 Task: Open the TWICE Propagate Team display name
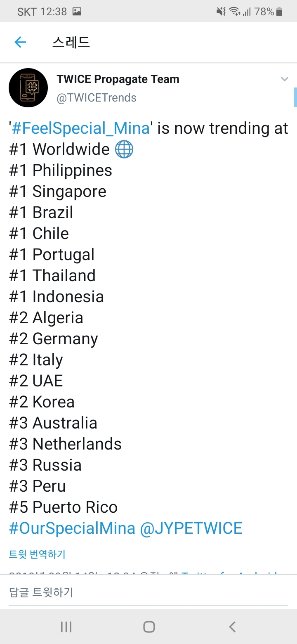tap(118, 79)
